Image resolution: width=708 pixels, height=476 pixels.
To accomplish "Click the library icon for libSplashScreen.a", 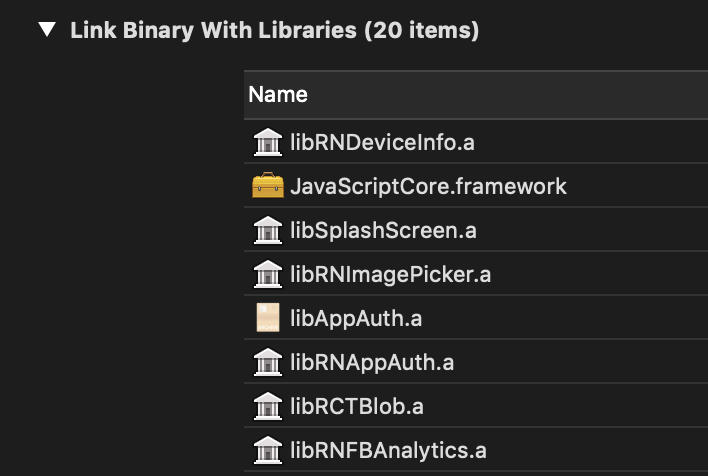I will coord(268,230).
